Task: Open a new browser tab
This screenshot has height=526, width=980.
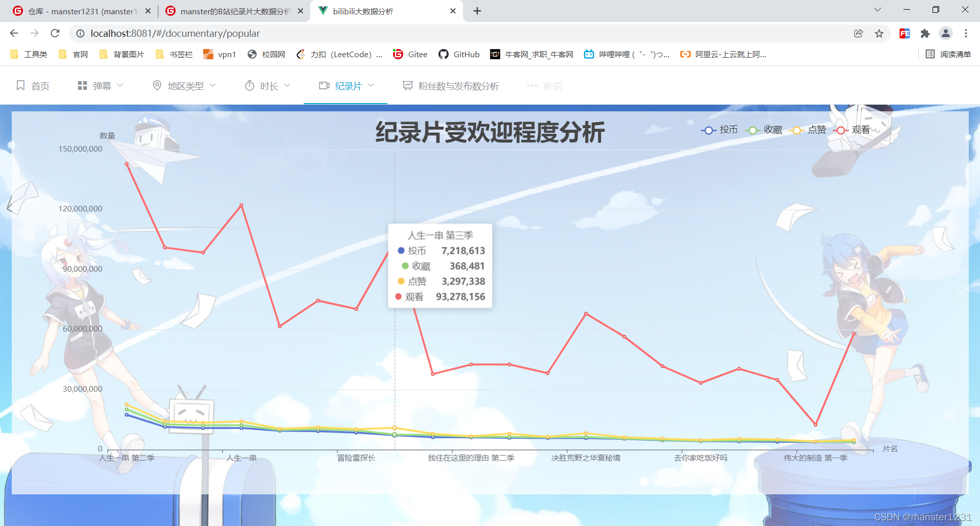Action: point(477,11)
